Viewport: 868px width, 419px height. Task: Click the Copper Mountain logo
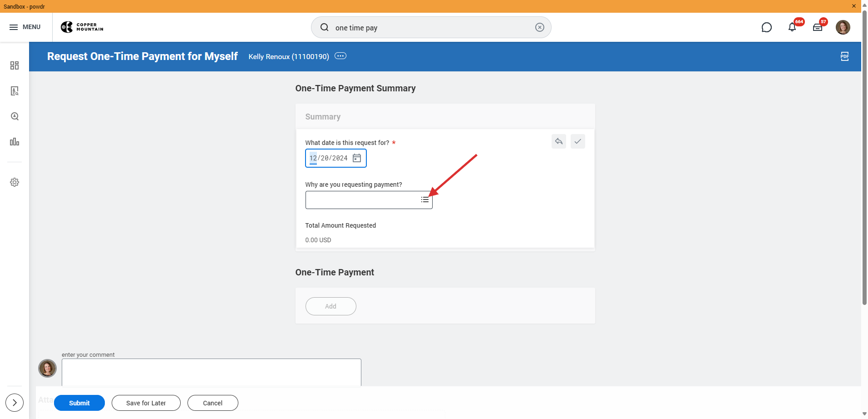[x=82, y=27]
